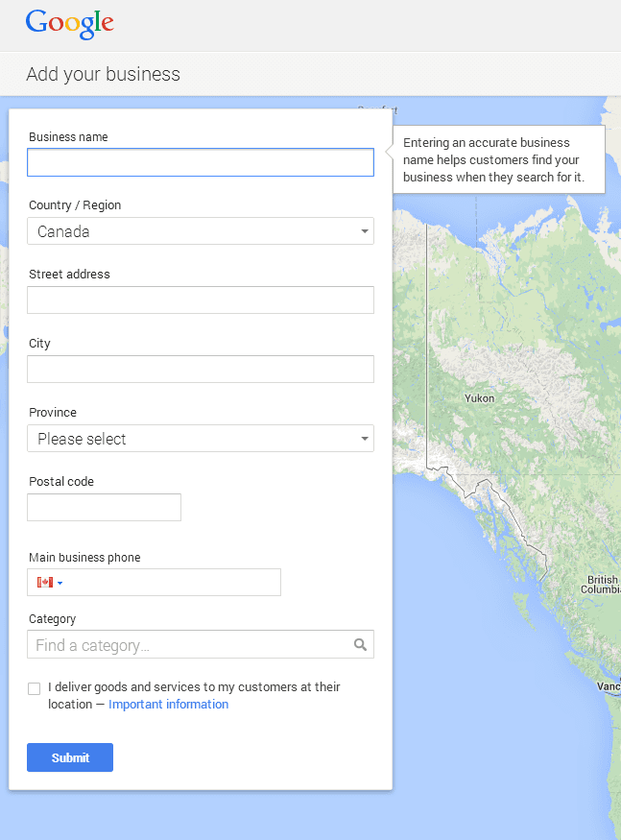The image size is (621, 840).
Task: Click the magnifier icon in Category field
Action: 361,644
